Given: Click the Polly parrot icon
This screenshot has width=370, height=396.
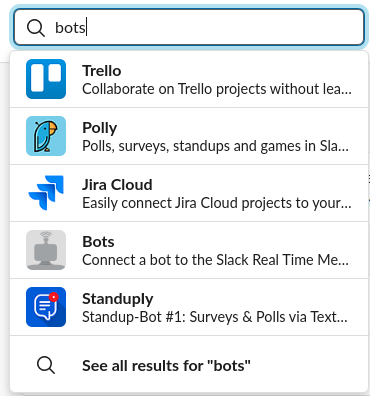Looking at the screenshot, I should pyautogui.click(x=46, y=136).
